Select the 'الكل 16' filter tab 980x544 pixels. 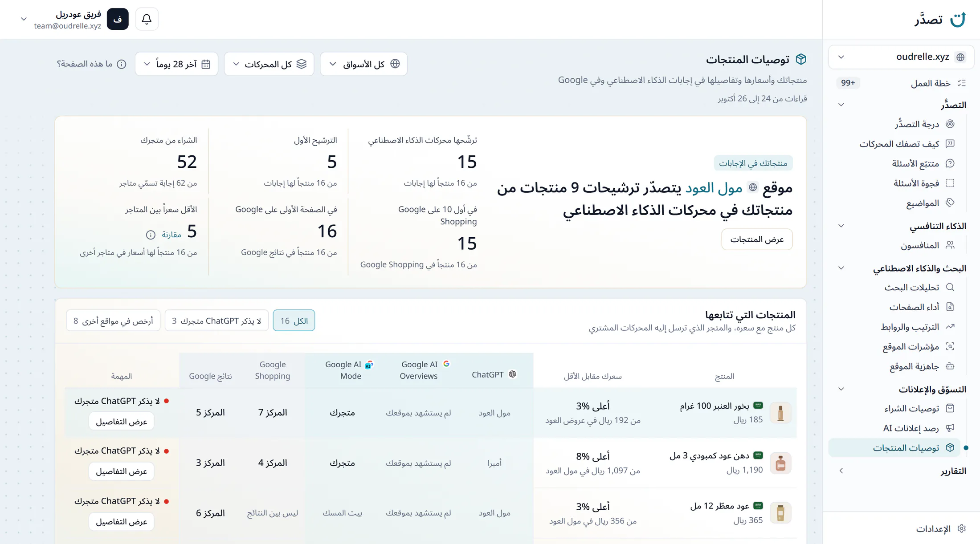click(294, 321)
